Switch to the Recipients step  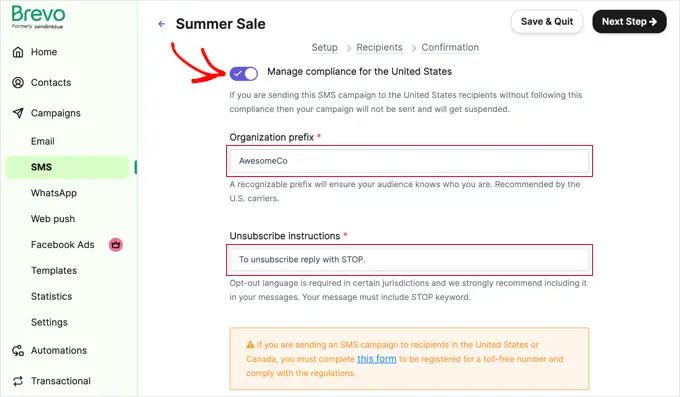tap(379, 47)
